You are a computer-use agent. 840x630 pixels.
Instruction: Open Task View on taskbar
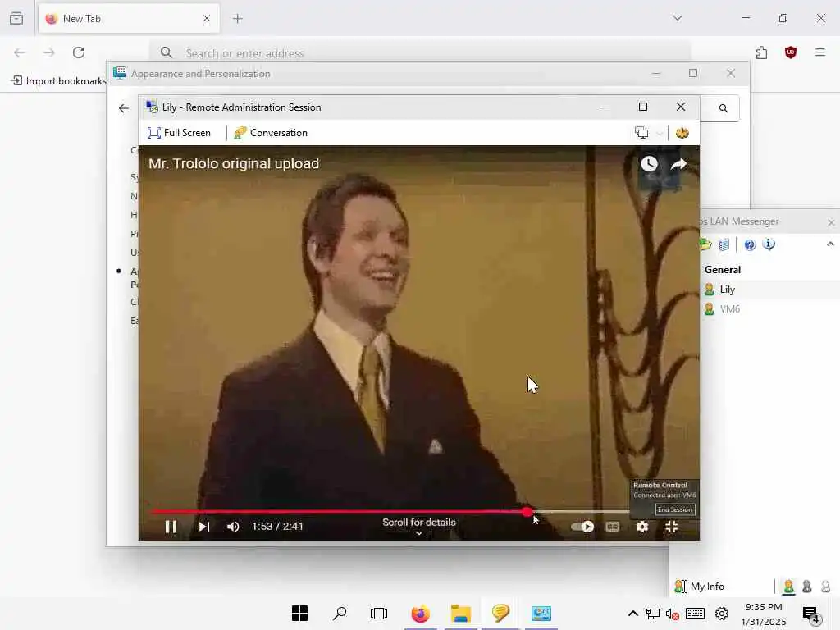(x=379, y=614)
